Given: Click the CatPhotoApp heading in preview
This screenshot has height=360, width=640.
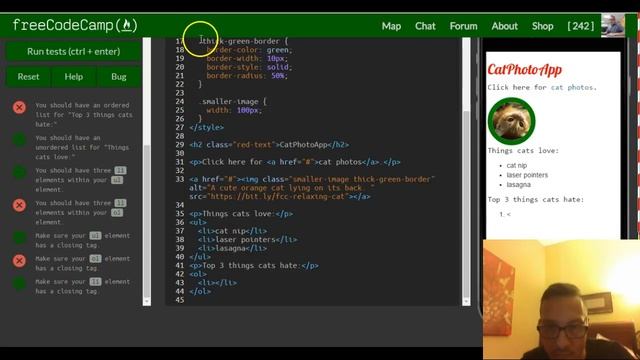Looking at the screenshot, I should [x=524, y=70].
